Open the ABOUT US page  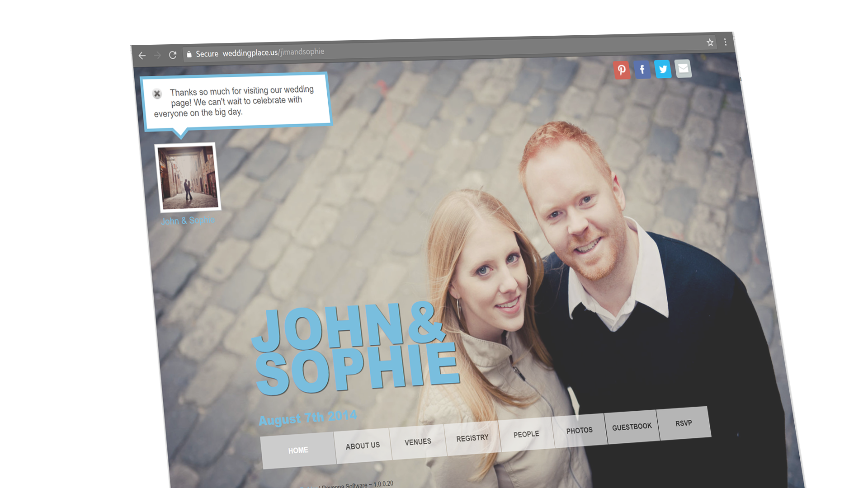tap(363, 446)
